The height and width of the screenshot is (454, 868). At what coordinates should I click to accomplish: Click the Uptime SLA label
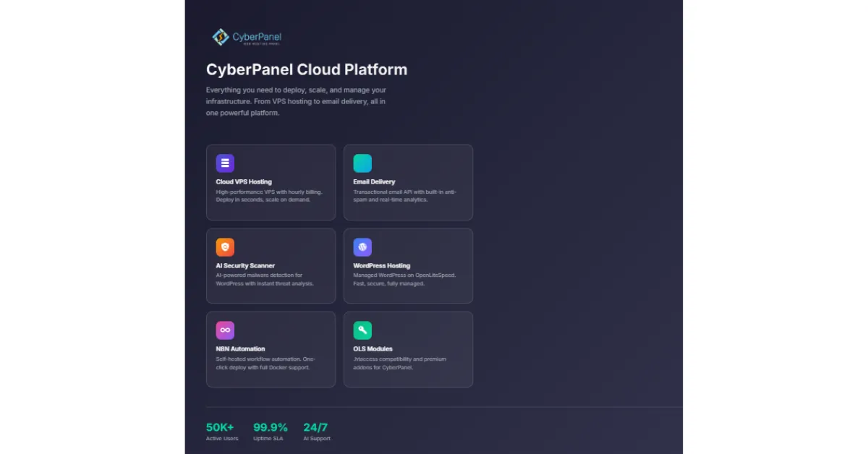pyautogui.click(x=268, y=439)
